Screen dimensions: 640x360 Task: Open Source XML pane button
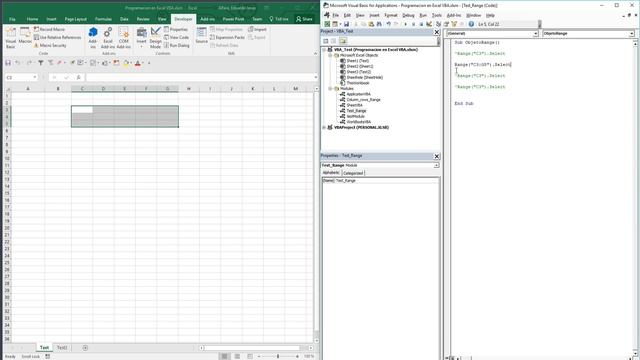[x=202, y=36]
